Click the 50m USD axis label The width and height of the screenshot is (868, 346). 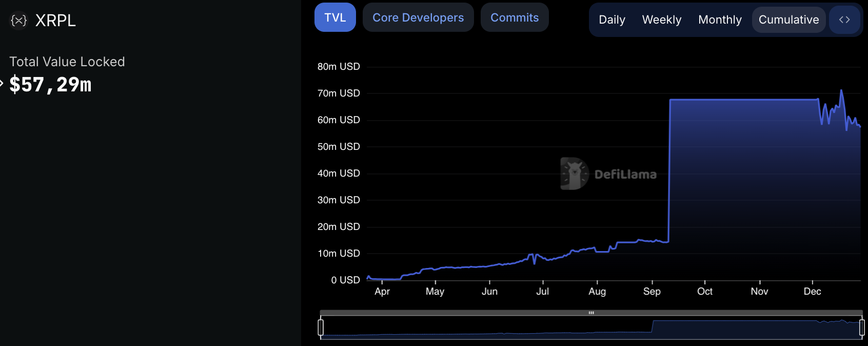[x=339, y=147]
